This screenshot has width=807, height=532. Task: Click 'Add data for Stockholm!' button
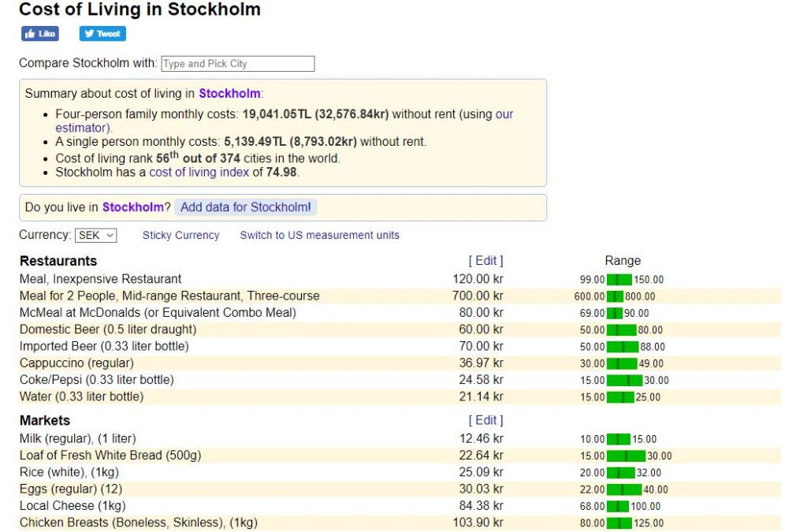coord(246,207)
